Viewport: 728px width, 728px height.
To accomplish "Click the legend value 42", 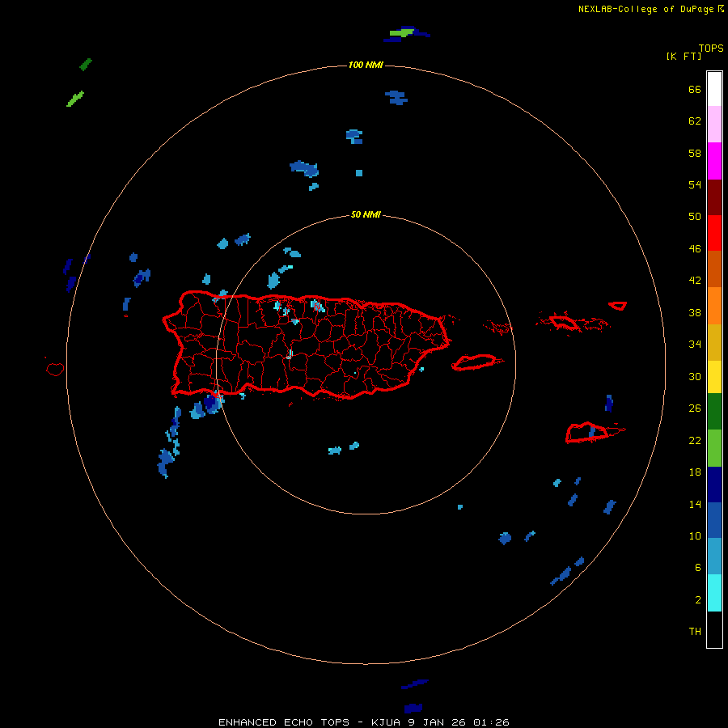I will (695, 281).
